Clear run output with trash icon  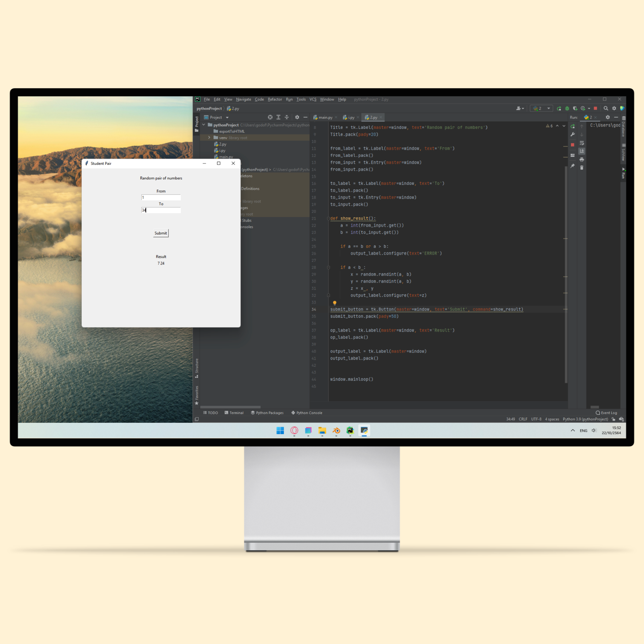coord(582,168)
